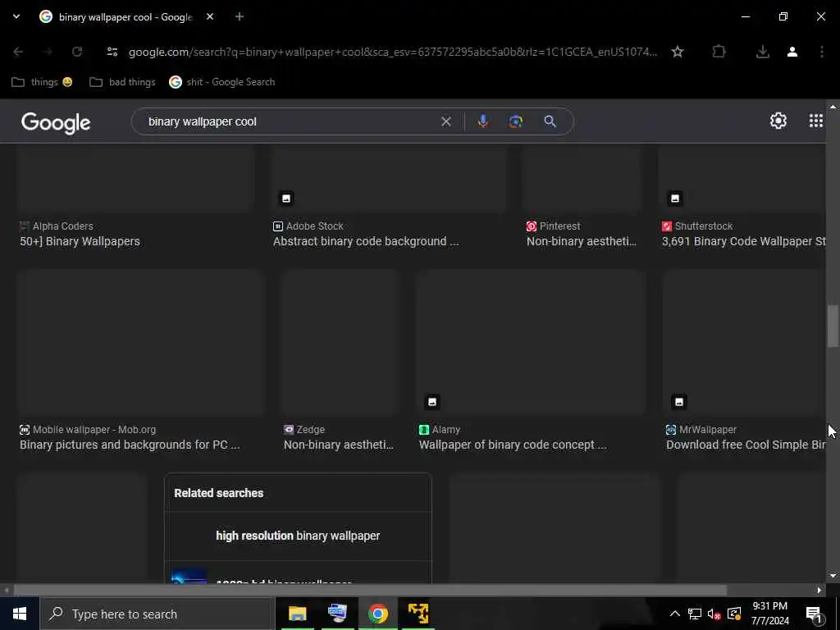This screenshot has width=840, height=630.
Task: Open Google quick settings gear
Action: (778, 121)
